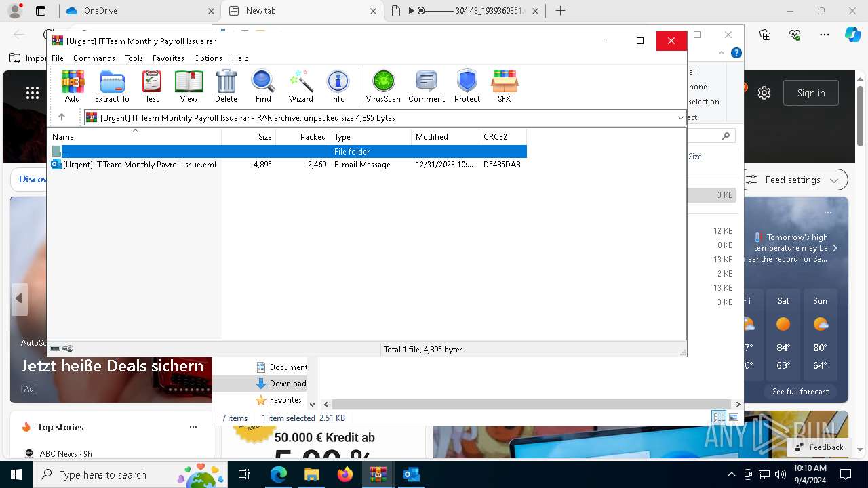Sort by Type column header

tap(371, 137)
